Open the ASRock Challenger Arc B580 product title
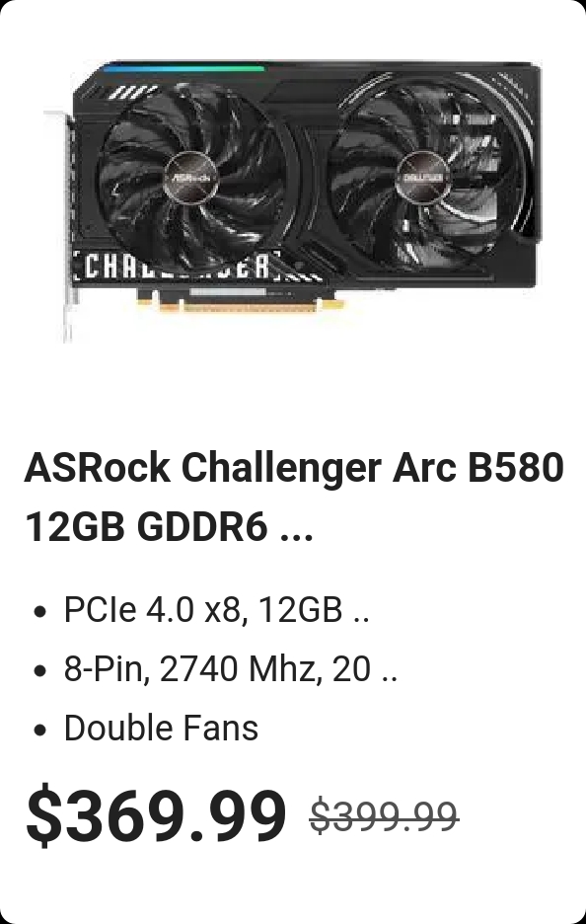586x924 pixels. [293, 497]
